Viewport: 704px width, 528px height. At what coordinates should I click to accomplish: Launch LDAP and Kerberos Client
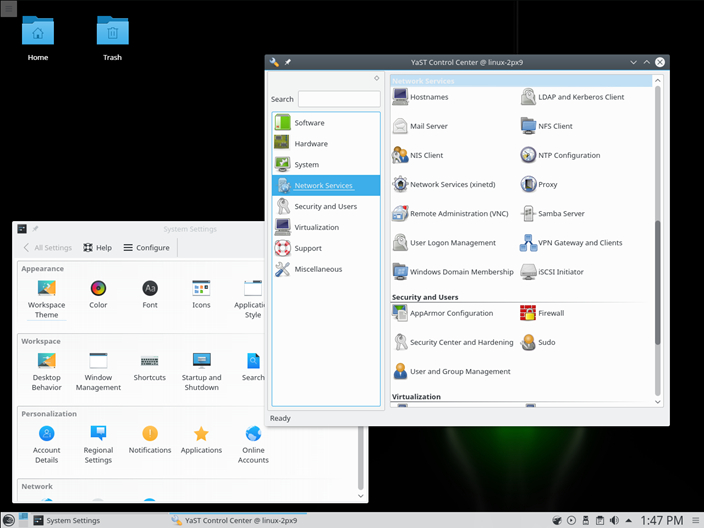coord(572,97)
